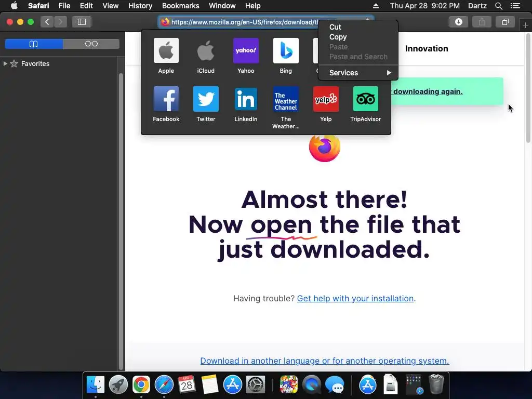Screen dimensions: 532x399
Task: Expand the Favorites disclosure triangle
Action: click(x=5, y=63)
